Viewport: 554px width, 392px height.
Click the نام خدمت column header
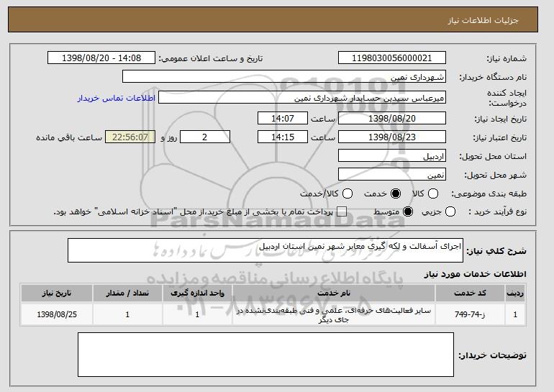pos(334,293)
